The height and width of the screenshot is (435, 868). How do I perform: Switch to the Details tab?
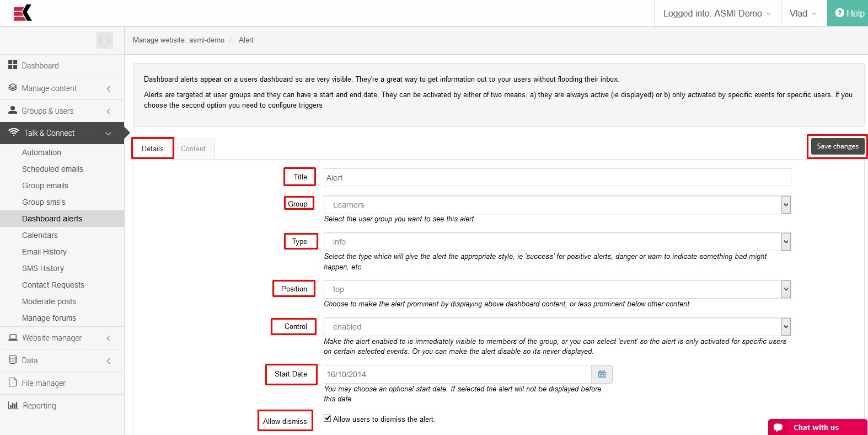(x=153, y=148)
